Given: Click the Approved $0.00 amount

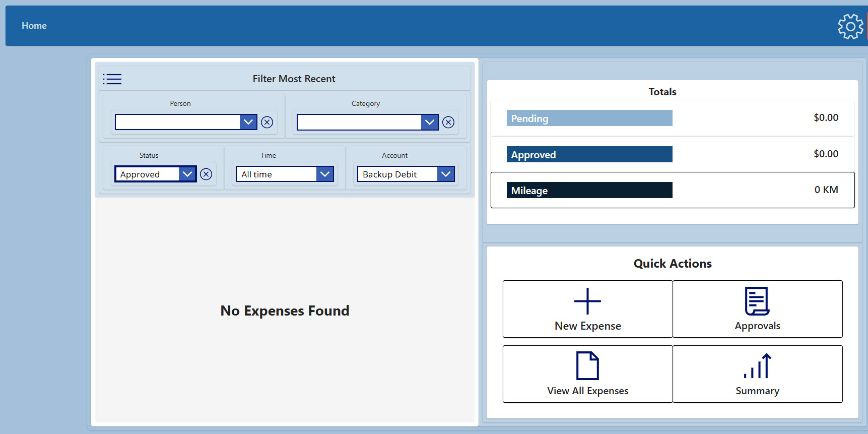Looking at the screenshot, I should [x=826, y=154].
